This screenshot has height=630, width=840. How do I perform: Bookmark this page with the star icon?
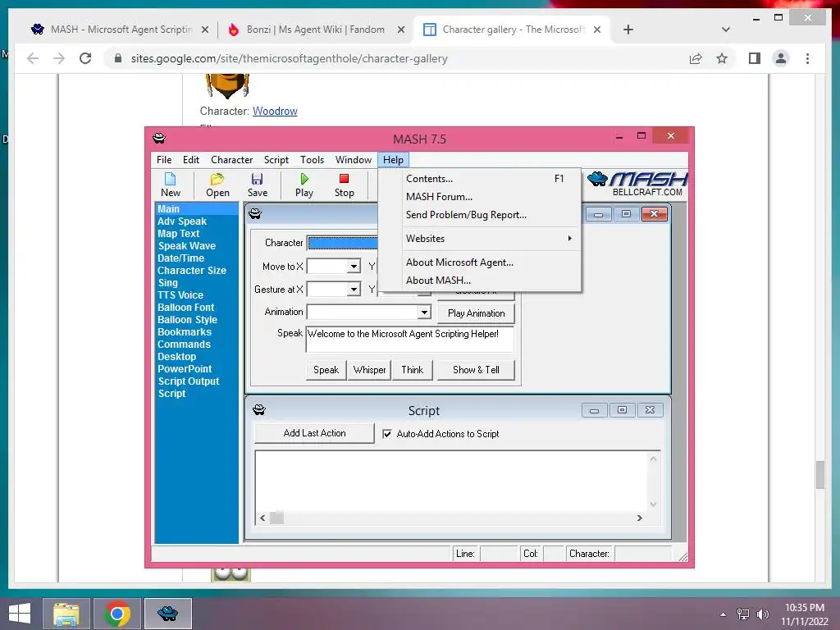click(722, 58)
